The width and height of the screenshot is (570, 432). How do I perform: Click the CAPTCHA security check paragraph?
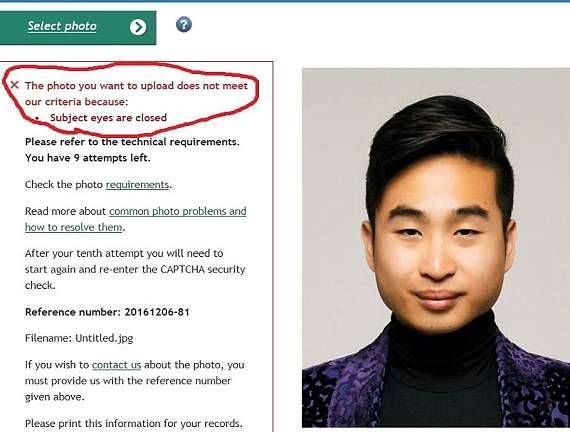coord(135,269)
